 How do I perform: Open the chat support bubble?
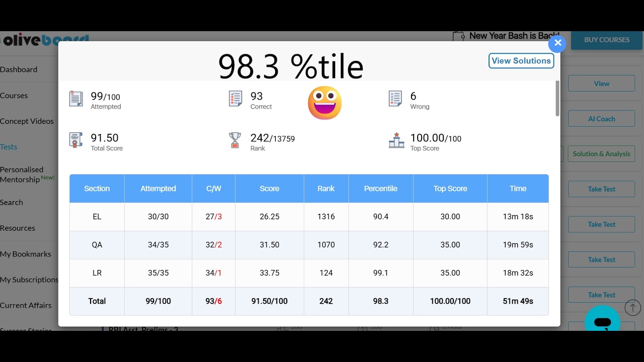(x=602, y=320)
